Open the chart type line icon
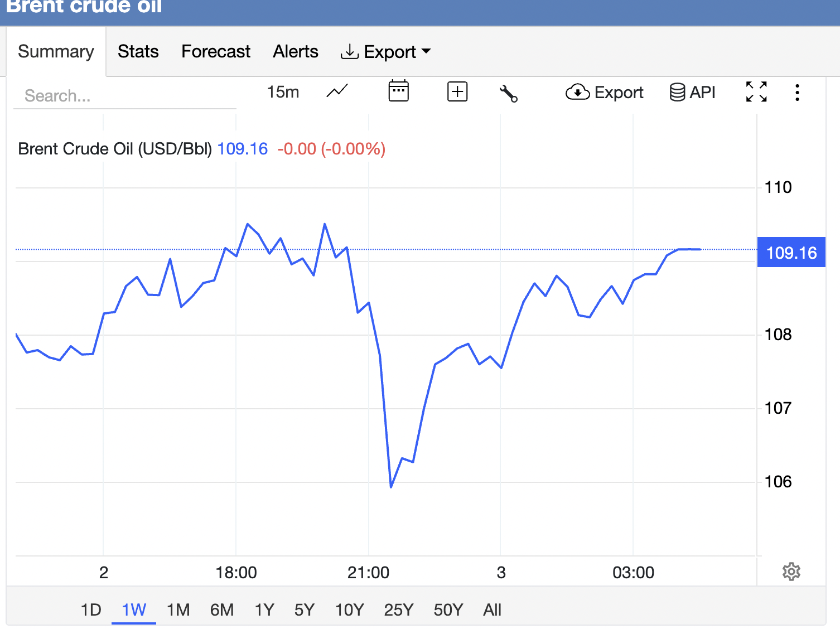 [337, 91]
